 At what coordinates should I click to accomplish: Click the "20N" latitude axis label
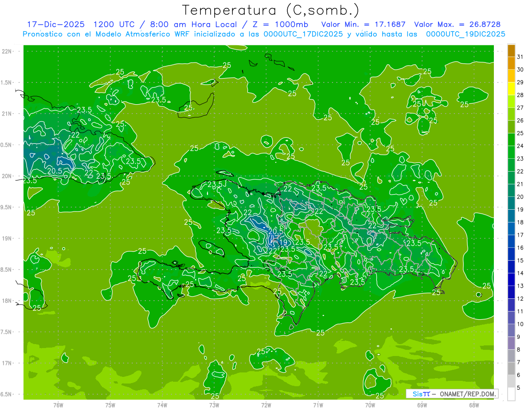[7, 176]
